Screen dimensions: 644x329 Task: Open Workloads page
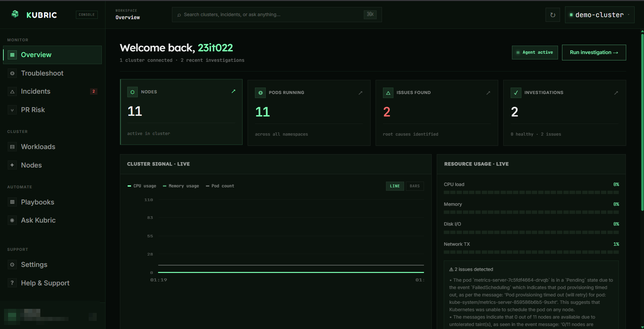point(52,147)
